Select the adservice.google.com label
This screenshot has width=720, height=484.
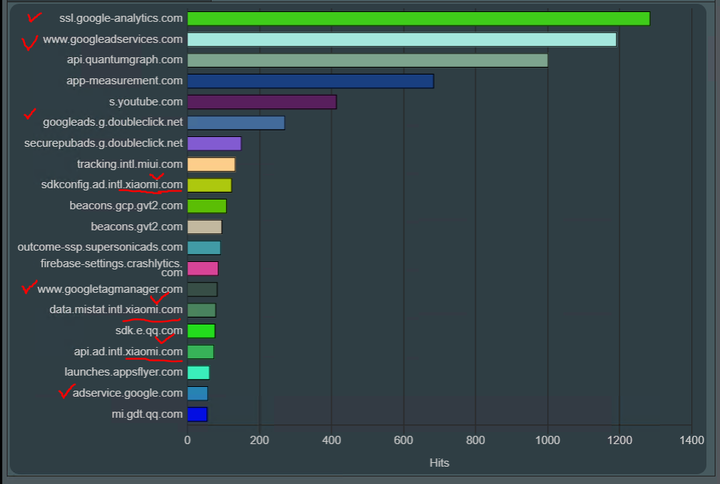point(127,393)
